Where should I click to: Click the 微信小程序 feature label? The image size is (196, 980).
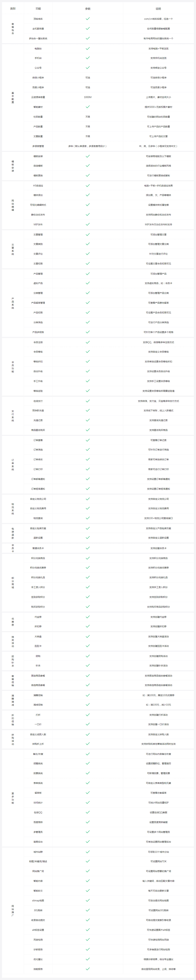[38, 78]
